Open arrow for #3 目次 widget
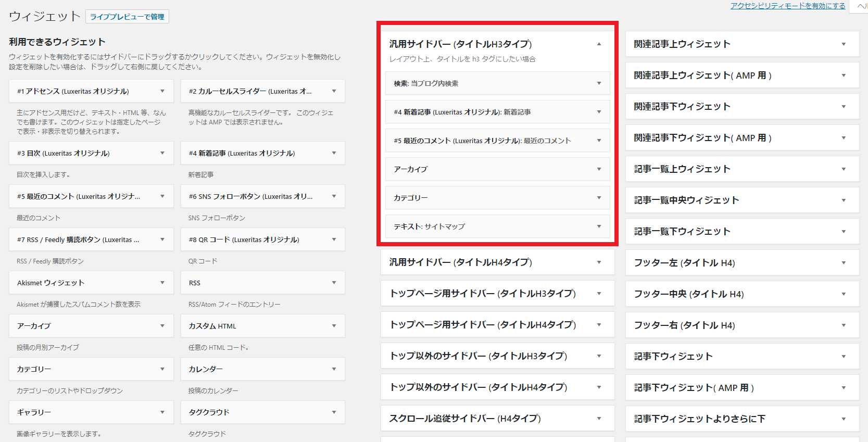Image resolution: width=868 pixels, height=442 pixels. pyautogui.click(x=162, y=153)
